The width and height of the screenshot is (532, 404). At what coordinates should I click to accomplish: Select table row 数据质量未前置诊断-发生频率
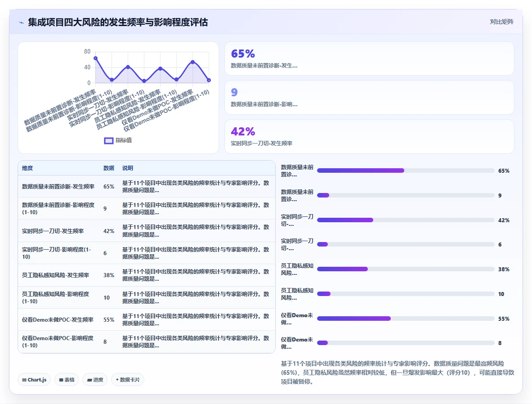[x=146, y=186]
